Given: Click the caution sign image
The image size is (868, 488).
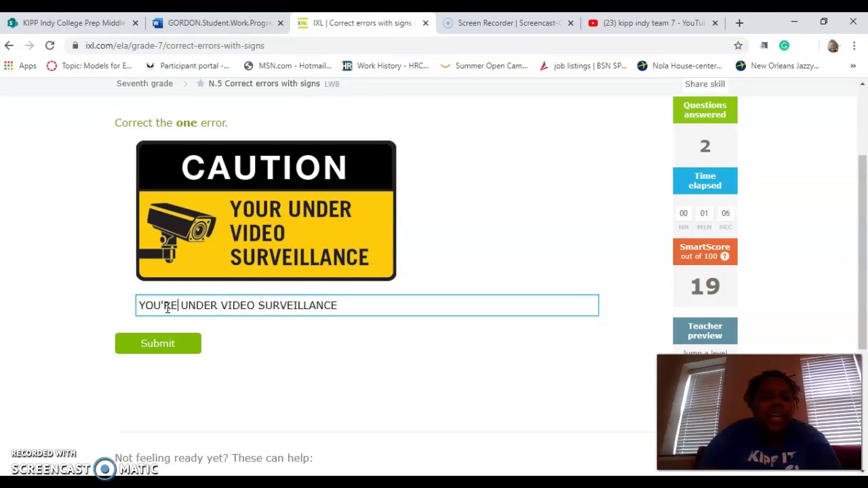Looking at the screenshot, I should point(266,211).
